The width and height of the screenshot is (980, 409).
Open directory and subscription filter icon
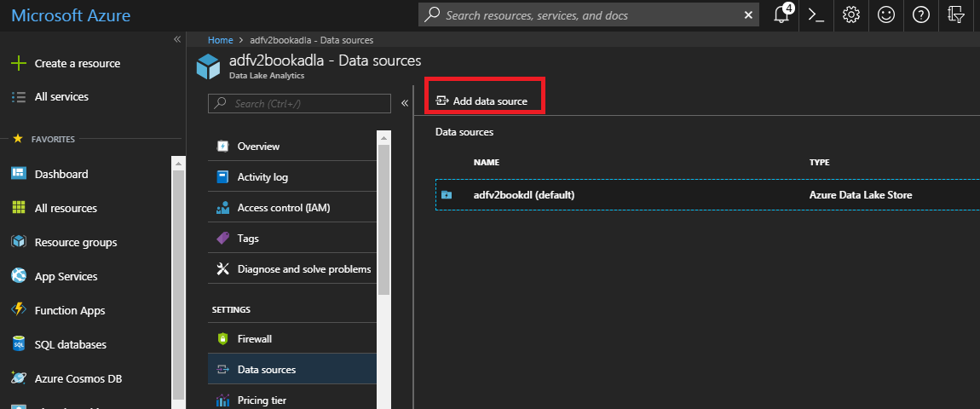click(956, 15)
